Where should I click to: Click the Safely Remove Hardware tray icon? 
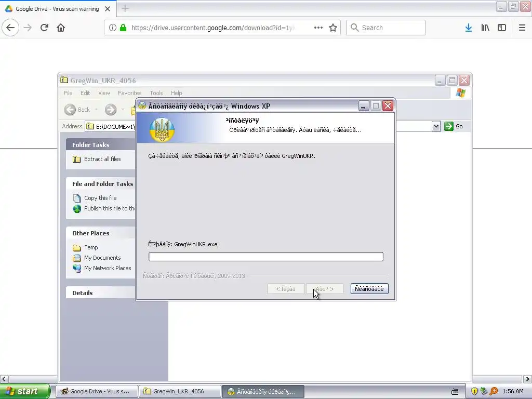click(x=484, y=391)
